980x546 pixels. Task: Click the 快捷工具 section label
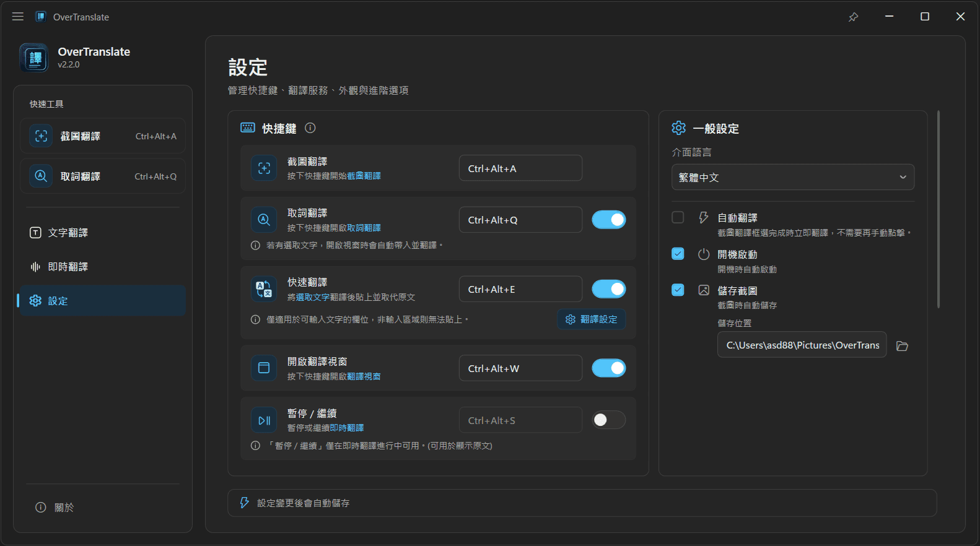[x=46, y=104]
